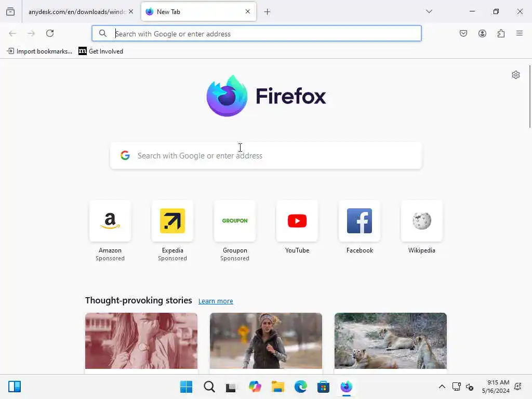Click the "Thought-provoking stories" heading
This screenshot has width=532, height=399.
138,300
